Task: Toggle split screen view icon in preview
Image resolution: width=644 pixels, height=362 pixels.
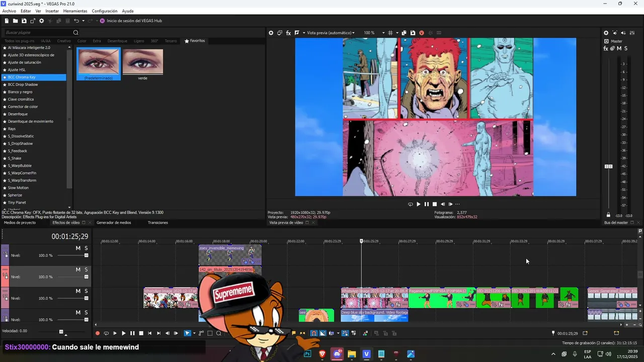Action: [297, 33]
